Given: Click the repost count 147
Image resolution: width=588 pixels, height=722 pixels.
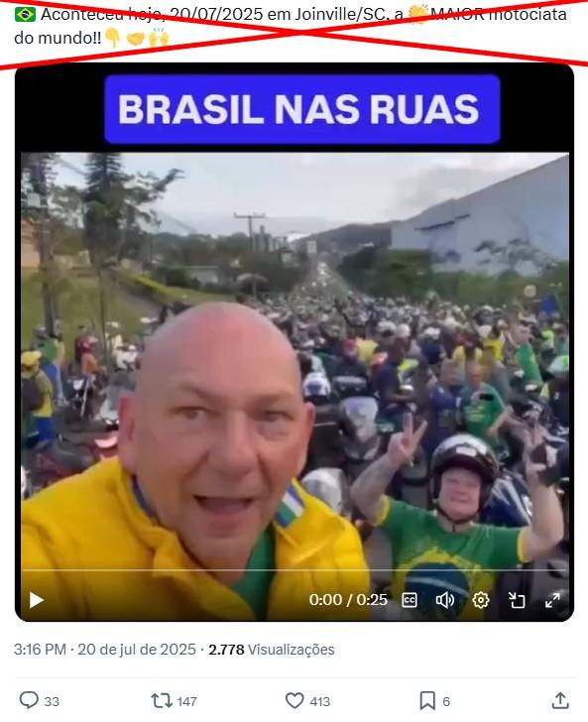Looking at the screenshot, I should 187,702.
